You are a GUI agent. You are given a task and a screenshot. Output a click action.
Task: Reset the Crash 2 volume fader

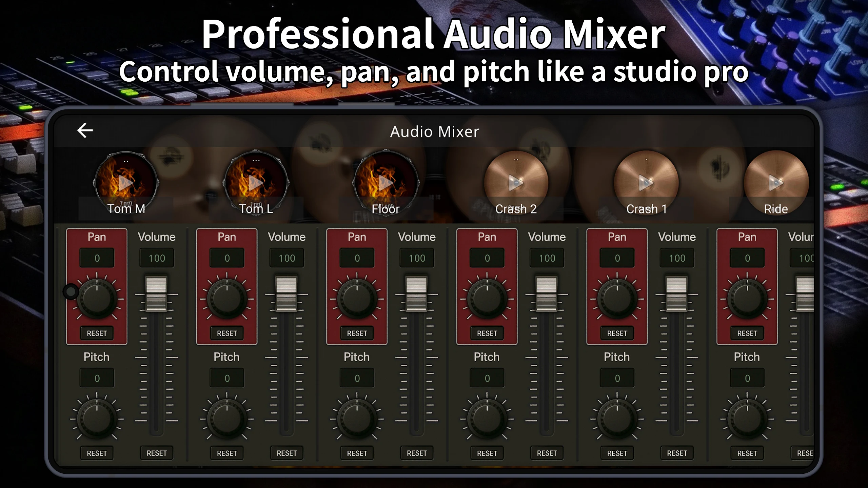(x=547, y=453)
